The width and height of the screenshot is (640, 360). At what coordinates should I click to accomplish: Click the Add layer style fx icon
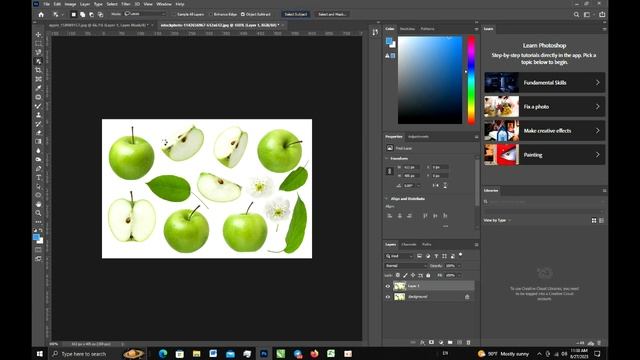422,342
